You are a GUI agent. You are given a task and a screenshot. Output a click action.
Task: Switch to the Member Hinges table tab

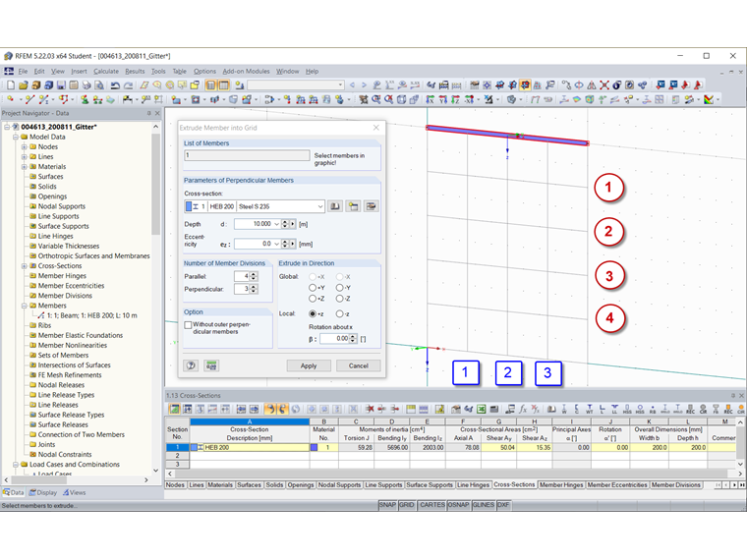point(561,484)
